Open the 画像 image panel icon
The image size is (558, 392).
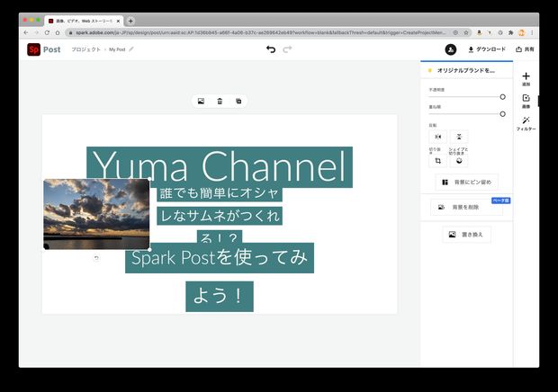tap(526, 102)
